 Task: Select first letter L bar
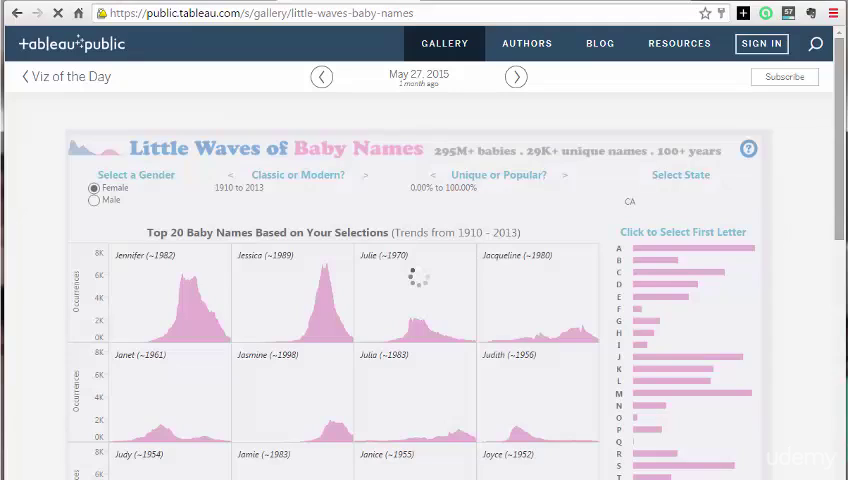coord(672,381)
